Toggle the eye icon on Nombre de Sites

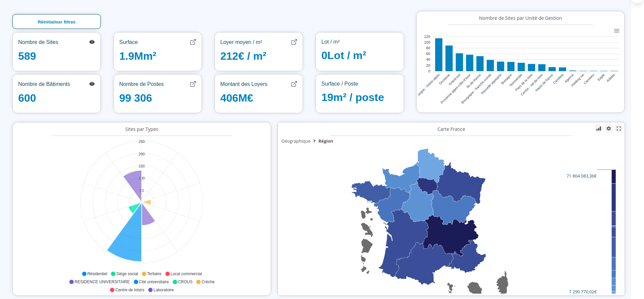pyautogui.click(x=92, y=42)
